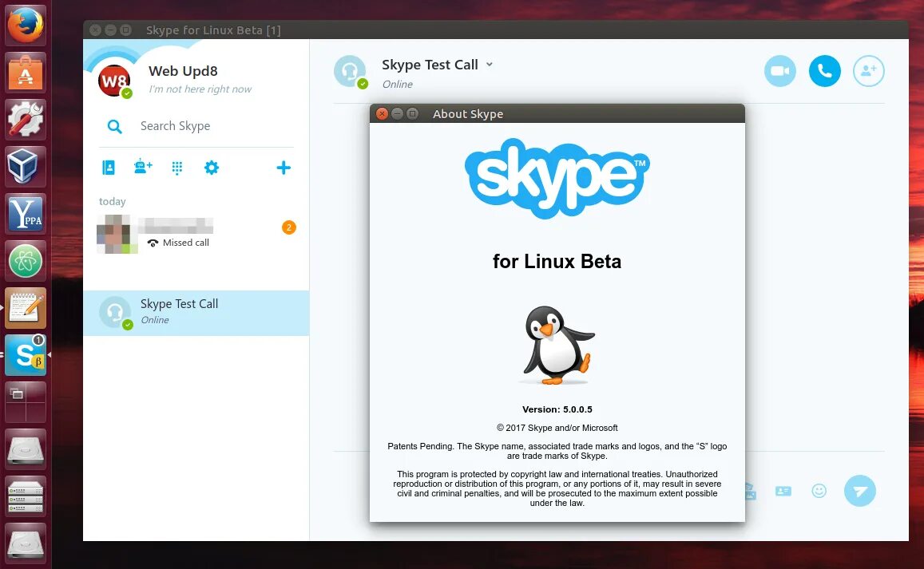Expand Skype Test Call header dropdown arrow
Viewport: 924px width, 569px height.
pyautogui.click(x=489, y=65)
